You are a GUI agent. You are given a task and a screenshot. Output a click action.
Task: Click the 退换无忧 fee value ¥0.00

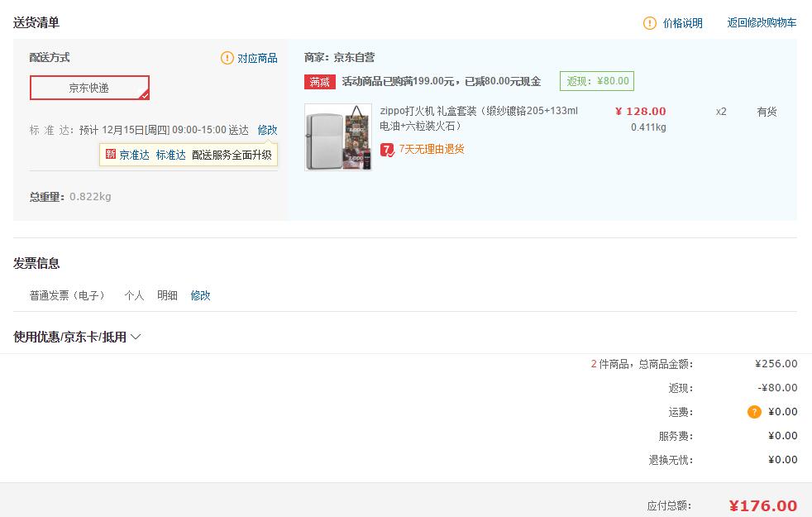[x=782, y=459]
